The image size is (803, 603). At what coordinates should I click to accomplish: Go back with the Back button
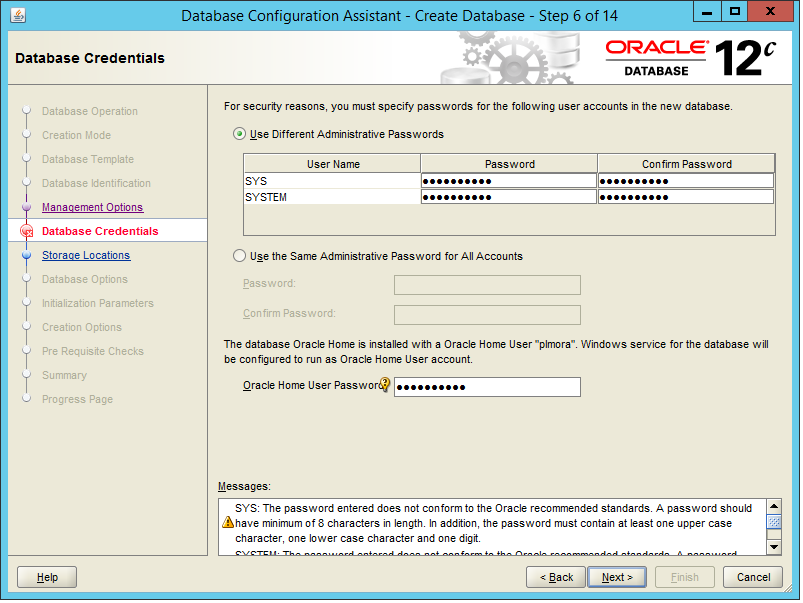[556, 577]
